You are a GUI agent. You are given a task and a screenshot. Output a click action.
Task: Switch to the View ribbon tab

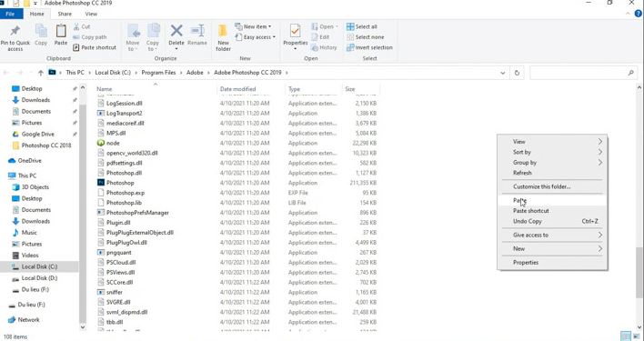click(91, 14)
